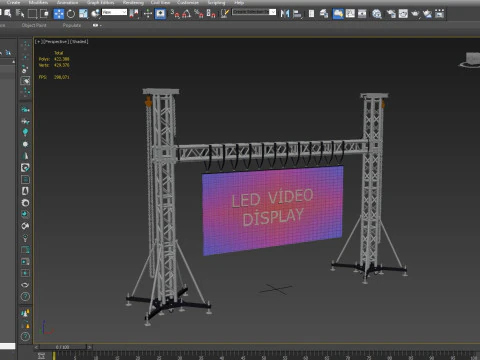Open the Layer Explorer icon
480x360 pixels.
324,13
